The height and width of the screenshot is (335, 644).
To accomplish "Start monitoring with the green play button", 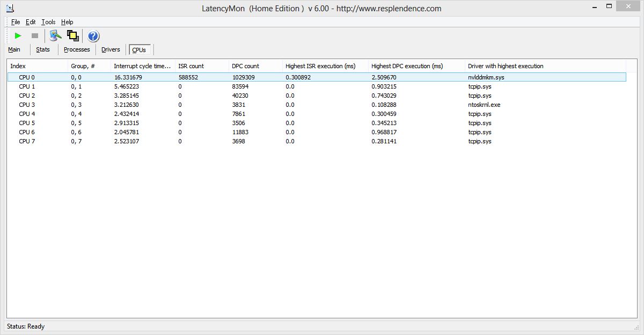I will [18, 36].
